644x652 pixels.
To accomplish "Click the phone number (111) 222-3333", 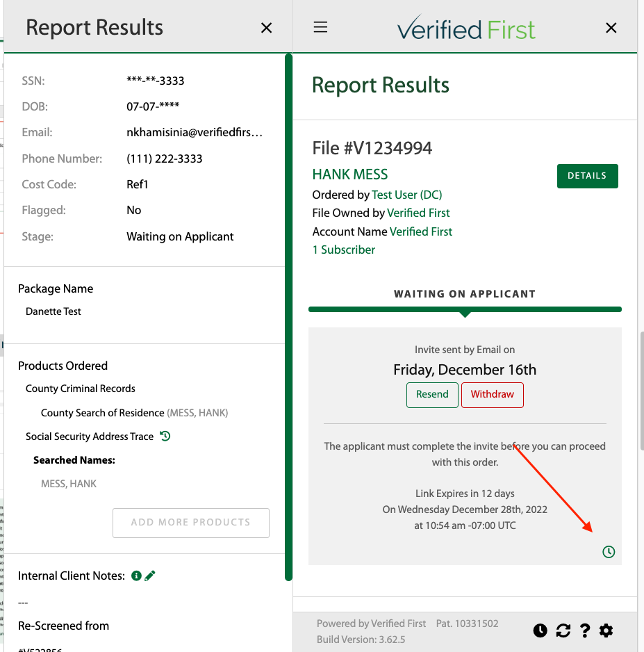I will [165, 158].
